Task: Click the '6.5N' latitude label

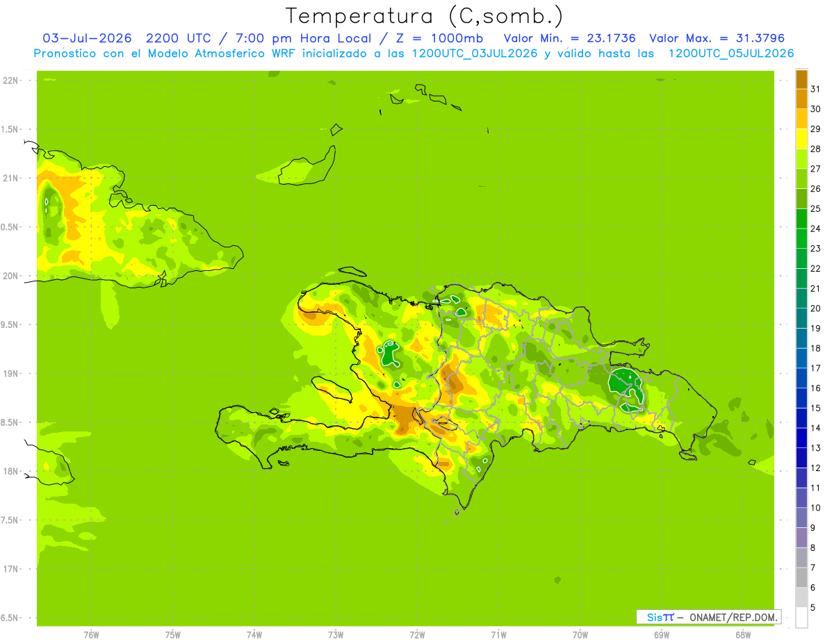Action: [10, 618]
